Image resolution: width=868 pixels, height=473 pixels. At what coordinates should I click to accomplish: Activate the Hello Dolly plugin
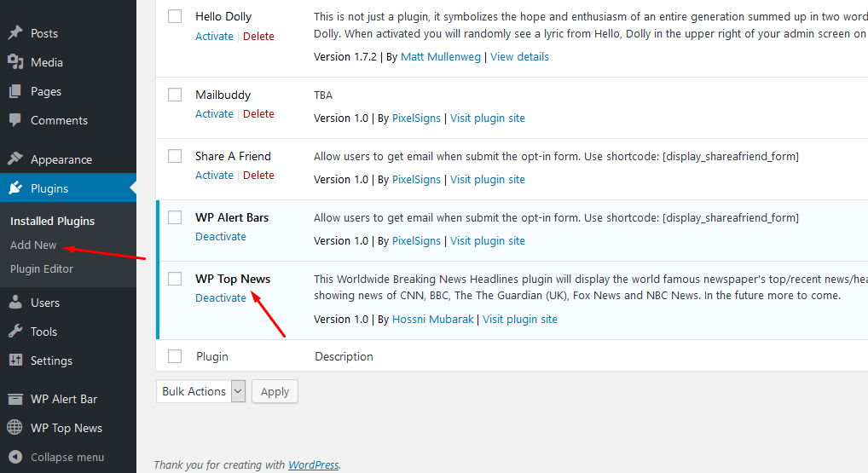214,36
